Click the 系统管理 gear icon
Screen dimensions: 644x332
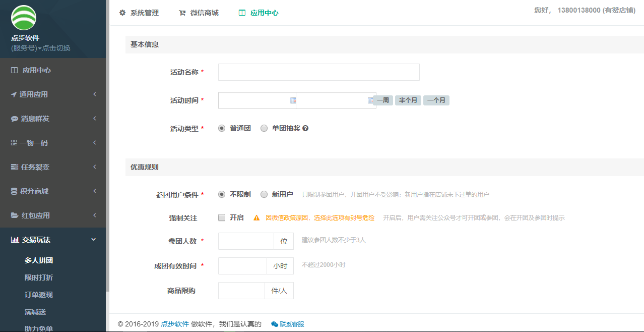pos(122,13)
